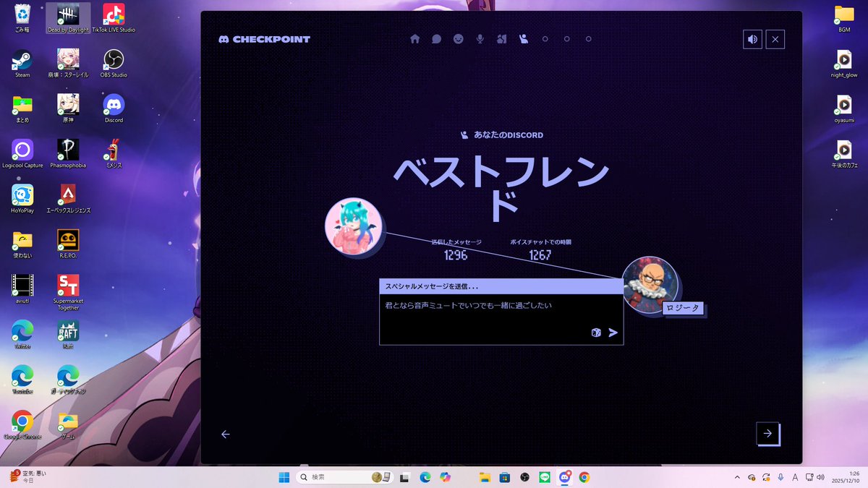Select the Youtube Edge shortcut on desktop
Image resolution: width=868 pixels, height=488 pixels.
(22, 380)
